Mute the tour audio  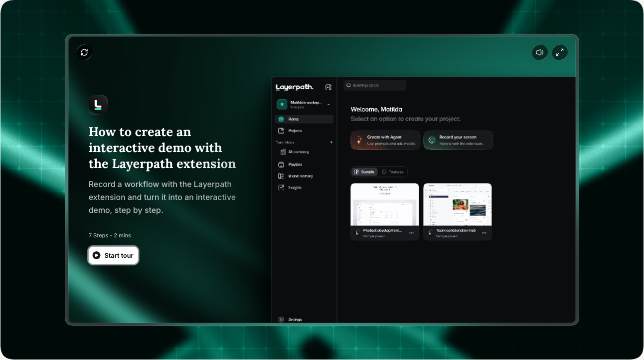point(540,52)
